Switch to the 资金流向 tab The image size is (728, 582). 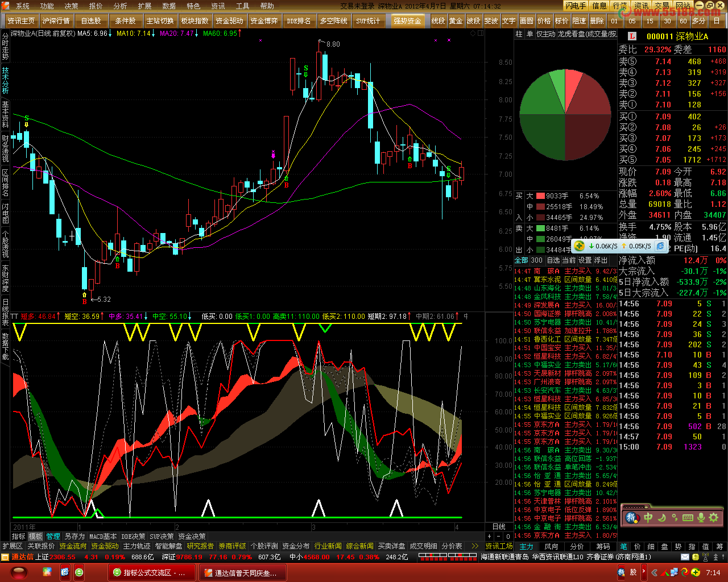coord(73,546)
